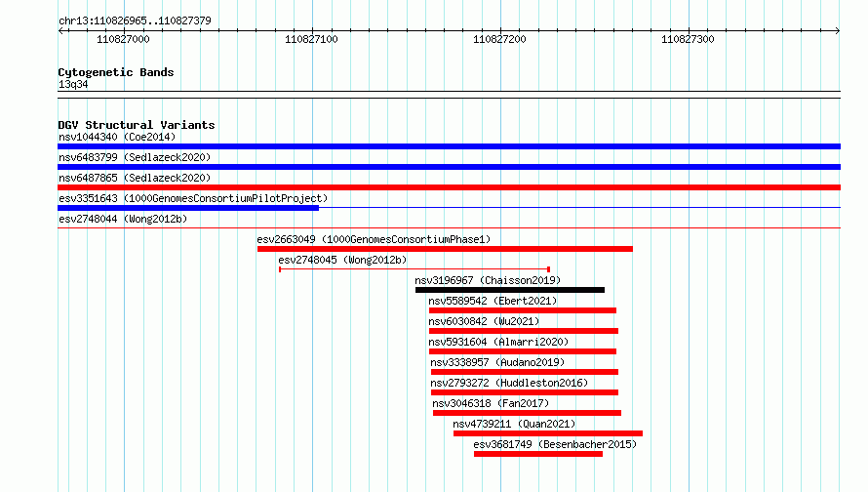Click the red bar under nsv2793272
This screenshot has height=492, width=868.
pos(525,392)
